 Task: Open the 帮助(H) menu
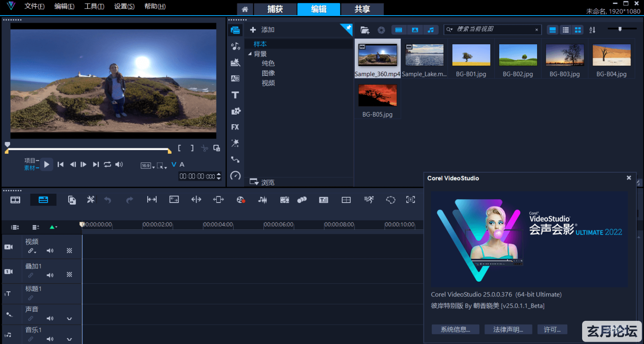[155, 6]
